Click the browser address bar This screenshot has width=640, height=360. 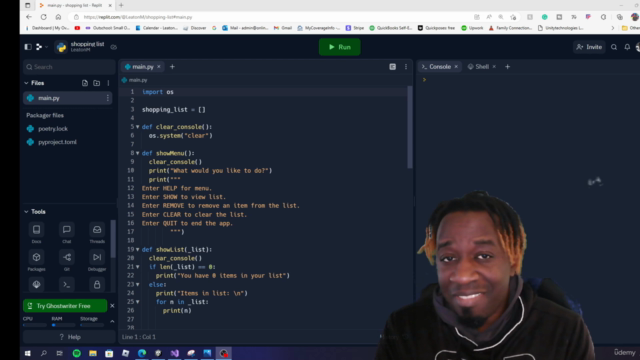click(x=269, y=17)
